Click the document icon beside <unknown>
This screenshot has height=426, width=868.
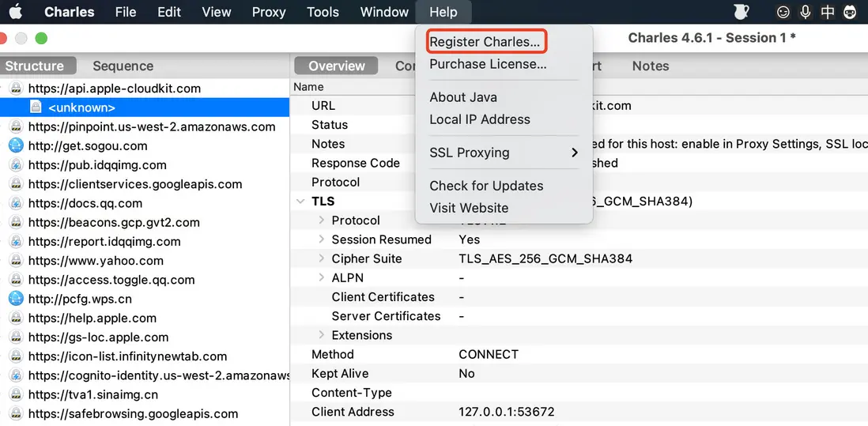pyautogui.click(x=36, y=107)
